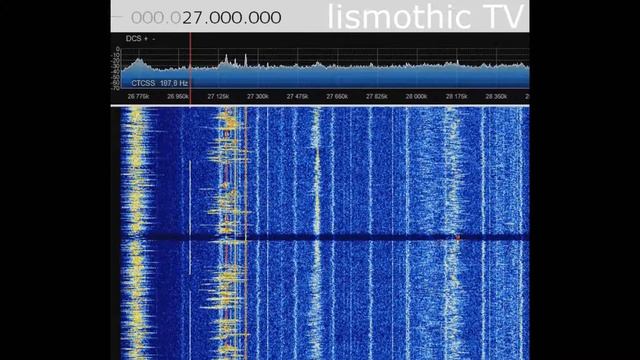Click the CTCSS 107.8 Hz readout
Screen dimensions: 640x360
pyautogui.click(x=160, y=83)
